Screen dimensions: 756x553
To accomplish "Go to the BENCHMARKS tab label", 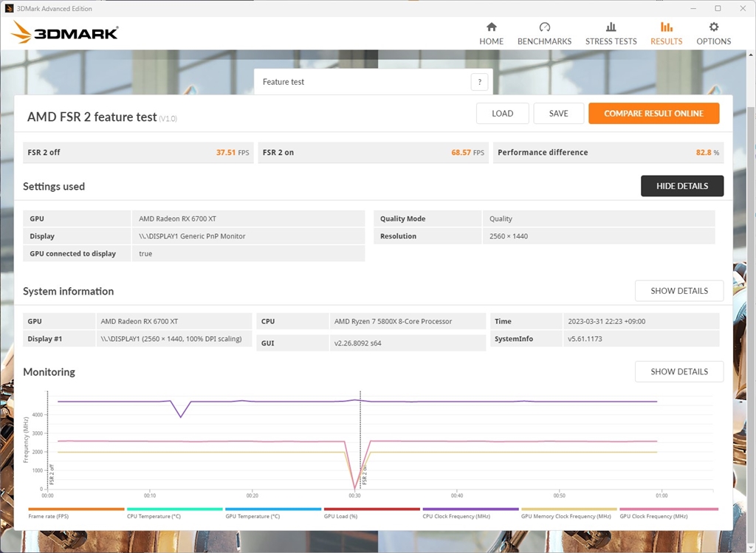I will pyautogui.click(x=544, y=41).
